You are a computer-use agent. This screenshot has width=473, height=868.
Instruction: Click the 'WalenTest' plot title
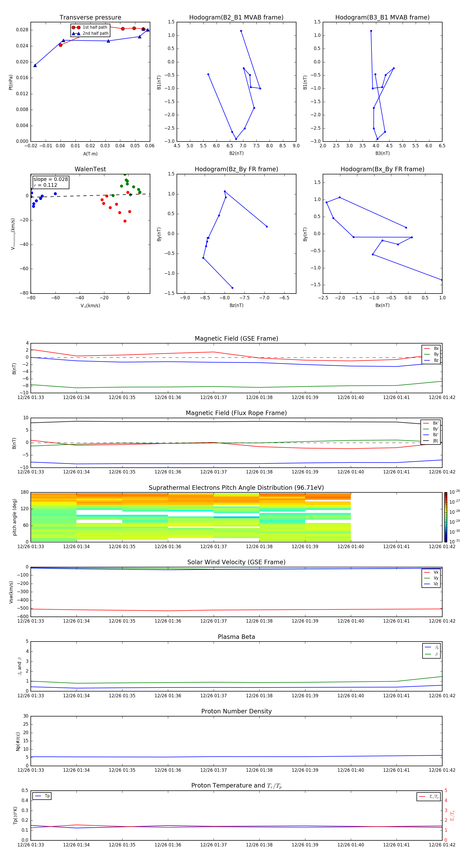click(90, 169)
